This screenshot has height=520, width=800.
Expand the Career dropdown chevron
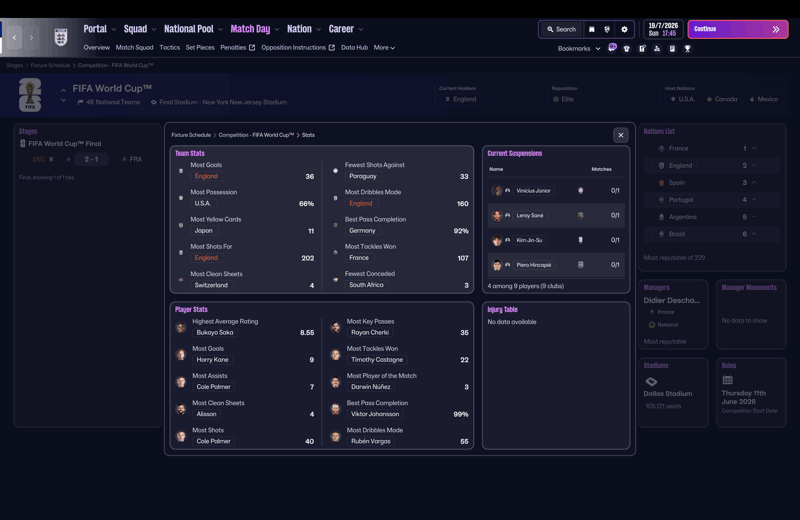tap(361, 30)
